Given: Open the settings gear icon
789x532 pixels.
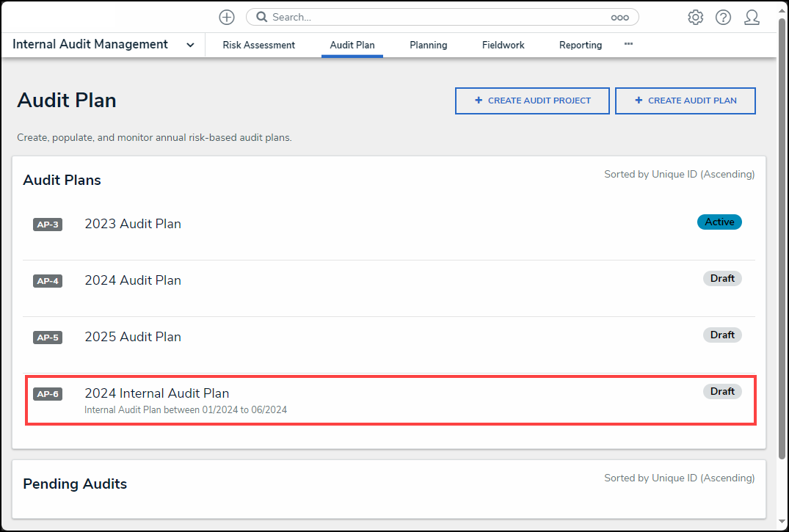Looking at the screenshot, I should (695, 18).
